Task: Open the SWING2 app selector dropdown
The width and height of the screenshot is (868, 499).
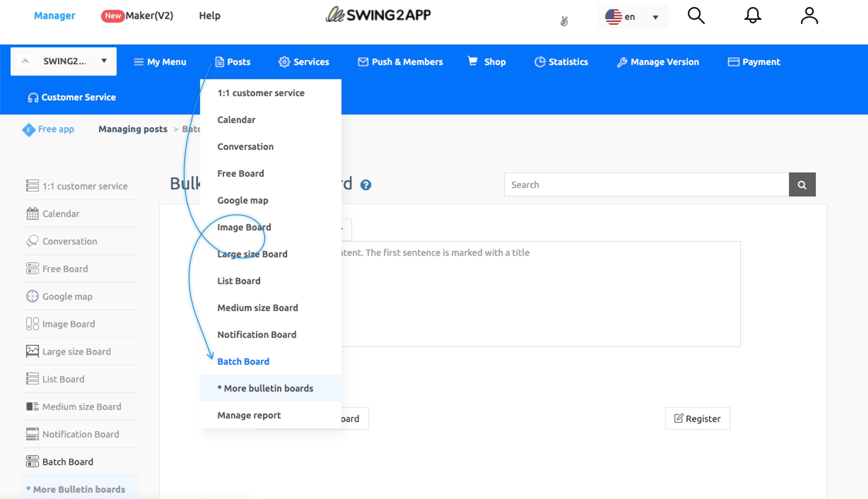Action: [x=63, y=61]
